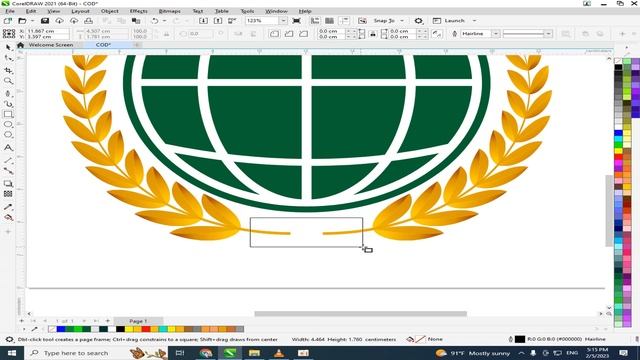640x360 pixels.
Task: Save the document with disk icon
Action: coord(45,21)
